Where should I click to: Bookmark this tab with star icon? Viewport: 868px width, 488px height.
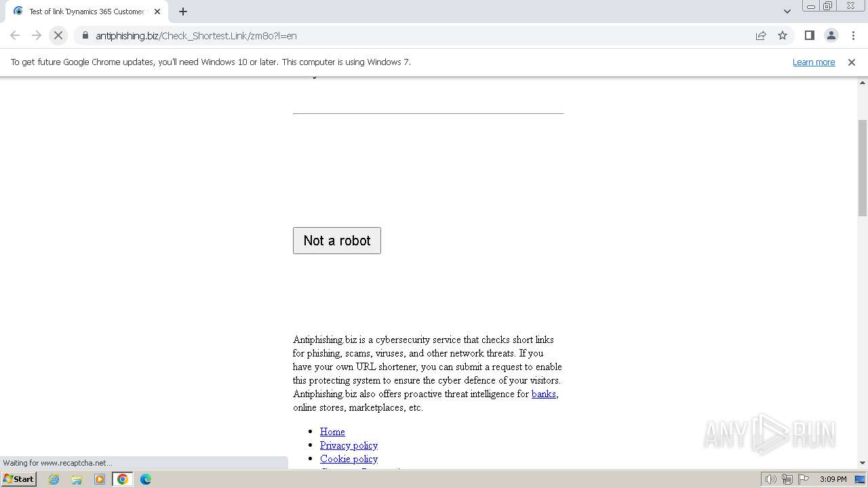(783, 35)
